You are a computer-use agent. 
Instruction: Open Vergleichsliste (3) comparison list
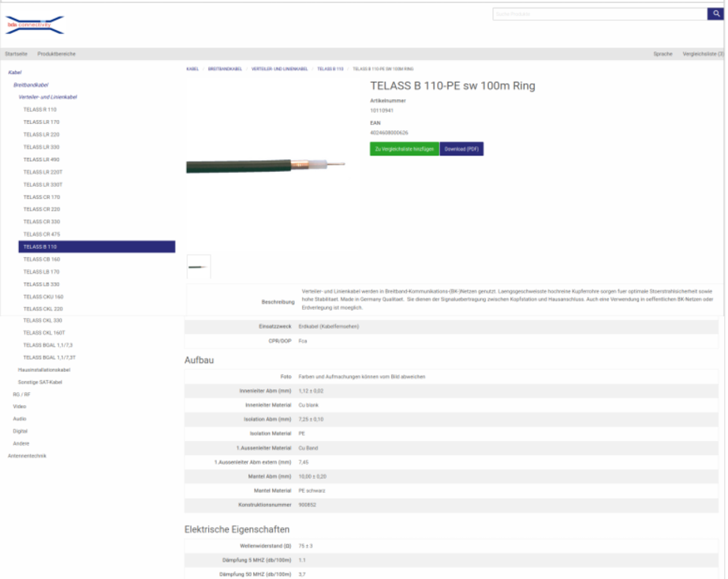(x=702, y=54)
